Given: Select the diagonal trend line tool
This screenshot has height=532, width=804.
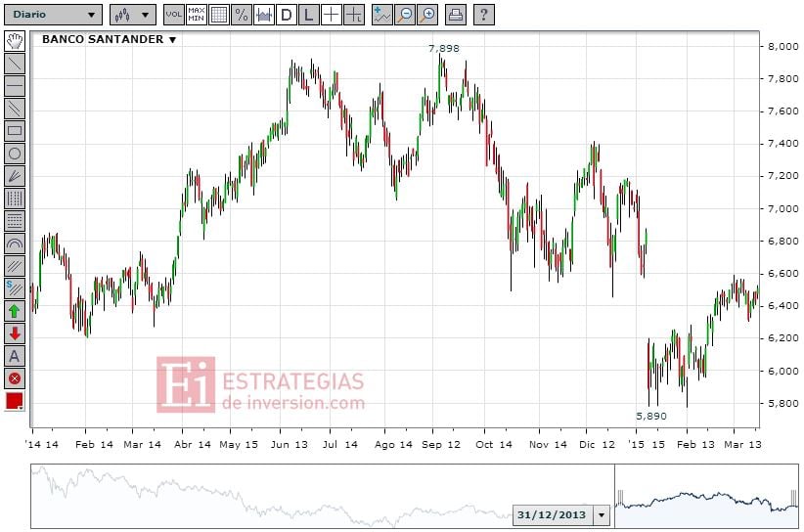Looking at the screenshot, I should pyautogui.click(x=15, y=64).
